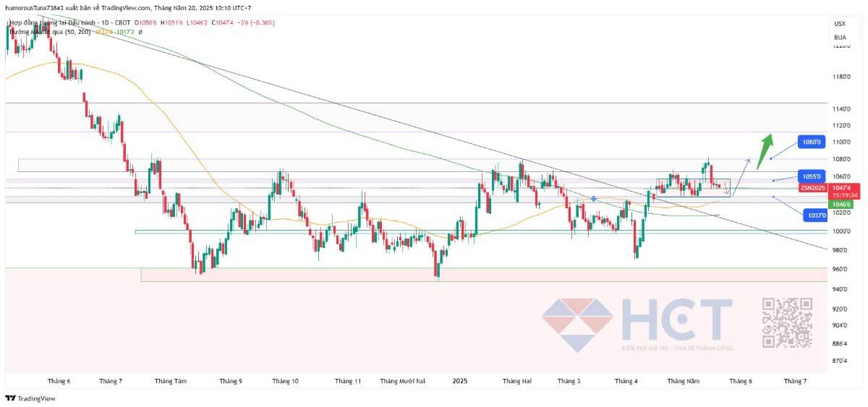Click the BUA unit label on price axis

[x=840, y=37]
